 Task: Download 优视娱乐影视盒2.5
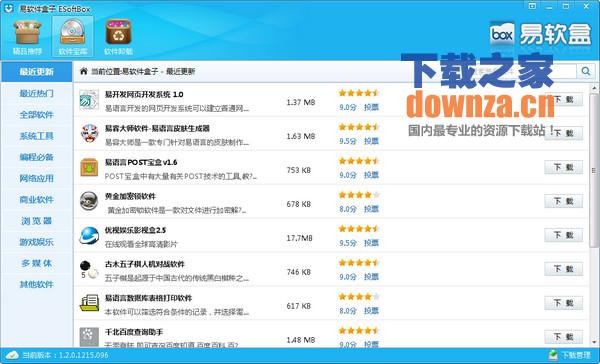pyautogui.click(x=564, y=235)
